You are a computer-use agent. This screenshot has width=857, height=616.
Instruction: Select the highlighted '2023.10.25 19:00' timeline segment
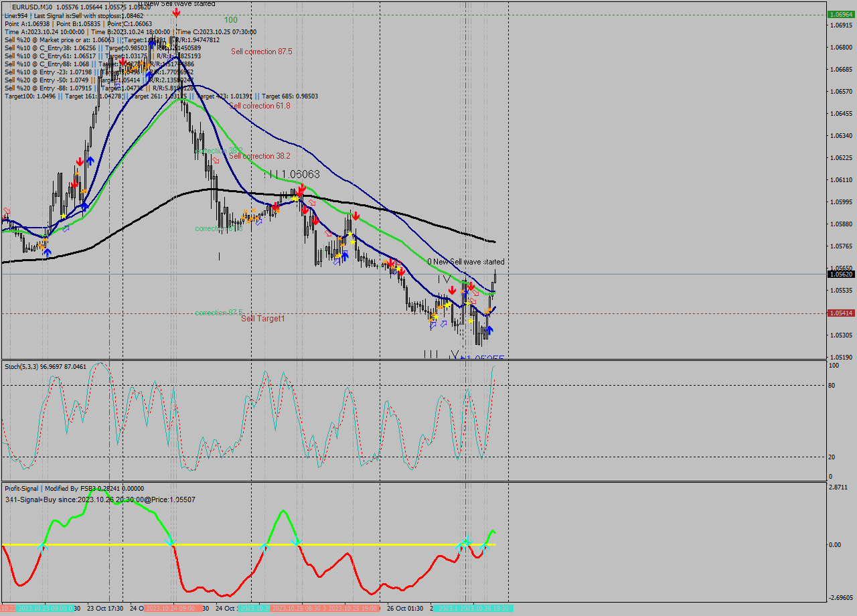353,608
